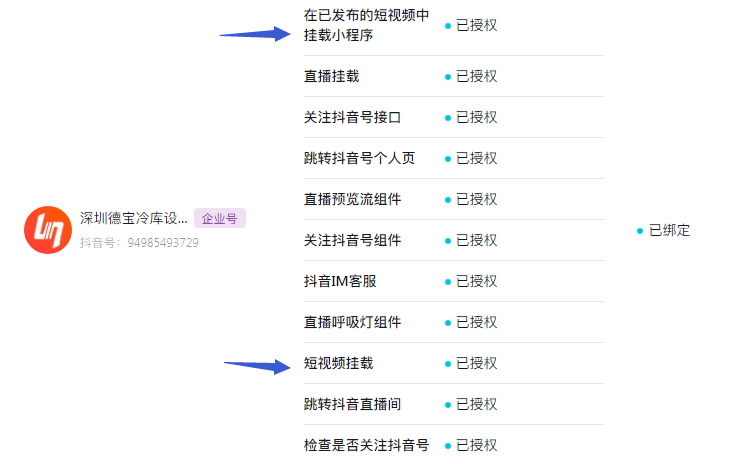Viewport: 743px width, 464px height.
Task: Click the status dot beside 抖音IM客服
Action: (448, 282)
